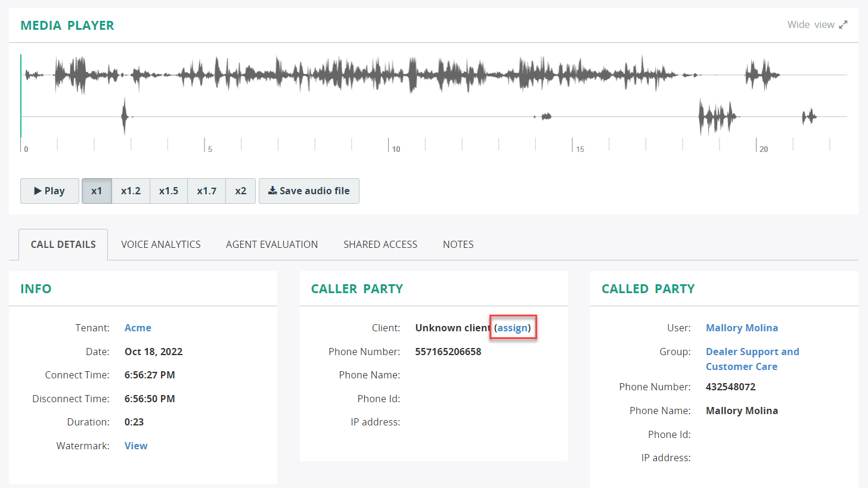The image size is (868, 488).
Task: Click the Wide view label
Action: click(x=811, y=25)
